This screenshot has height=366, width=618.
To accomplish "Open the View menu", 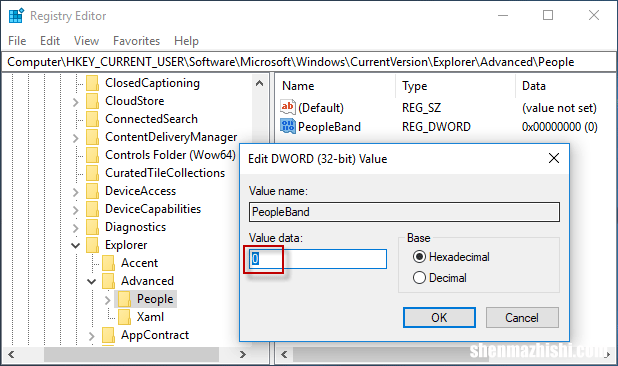I will pyautogui.click(x=86, y=41).
